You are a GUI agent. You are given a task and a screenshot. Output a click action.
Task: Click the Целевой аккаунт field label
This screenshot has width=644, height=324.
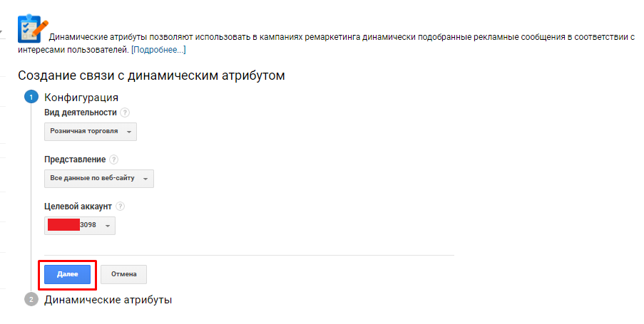click(78, 207)
